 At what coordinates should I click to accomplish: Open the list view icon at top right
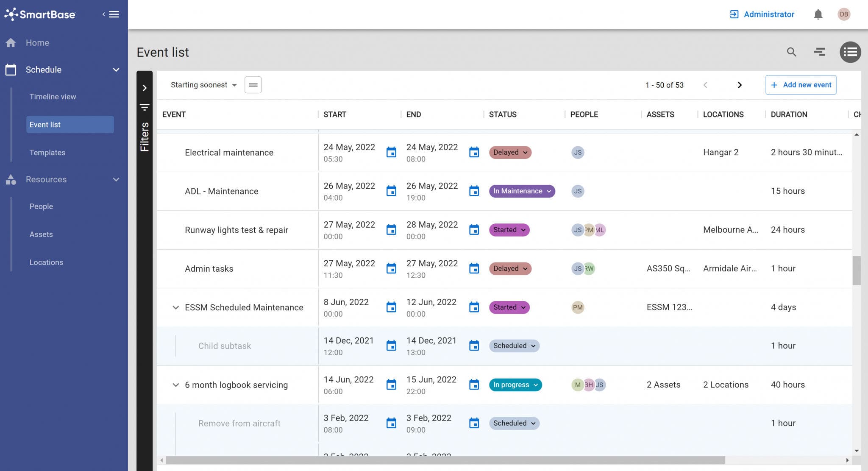tap(850, 52)
